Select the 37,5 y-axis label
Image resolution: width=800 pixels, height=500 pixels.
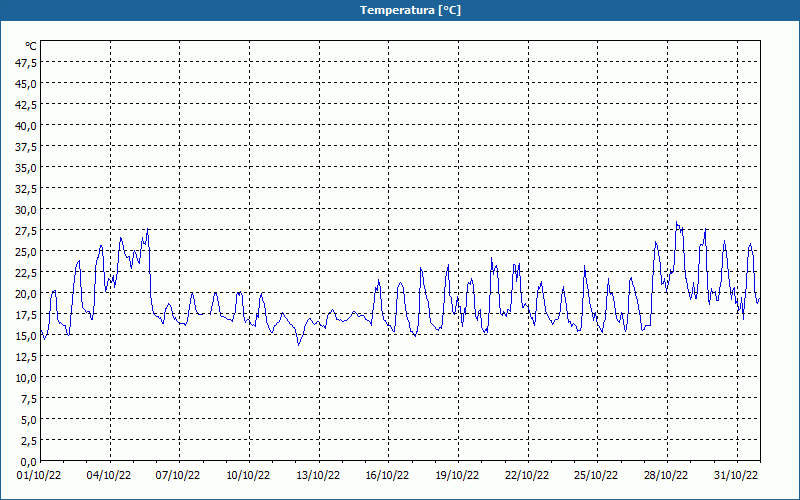tap(27, 147)
